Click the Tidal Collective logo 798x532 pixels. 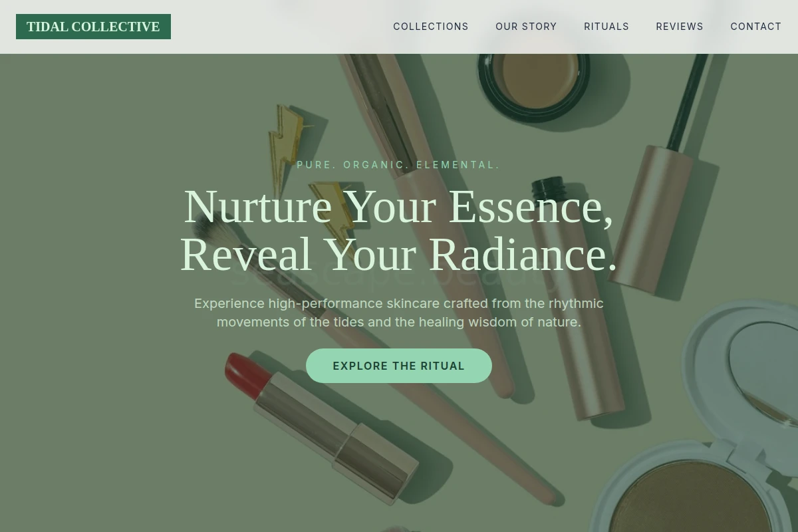click(93, 27)
